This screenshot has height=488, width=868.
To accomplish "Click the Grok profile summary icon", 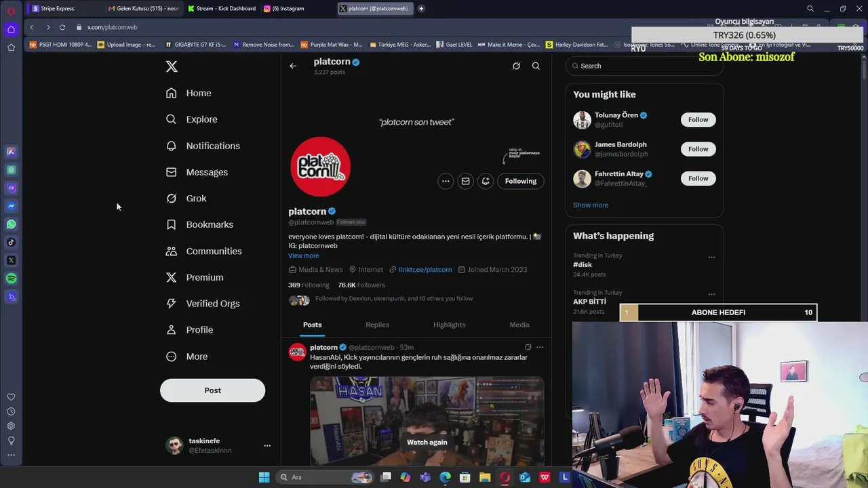I will point(516,66).
